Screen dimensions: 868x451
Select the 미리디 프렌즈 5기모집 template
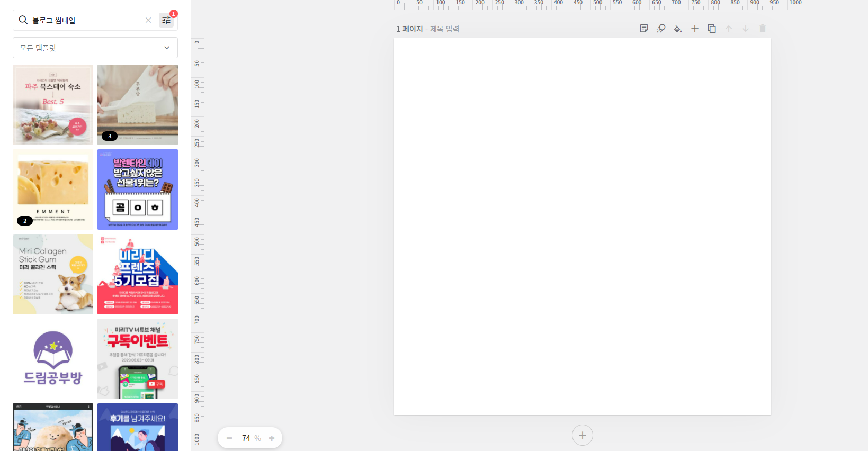coord(138,274)
